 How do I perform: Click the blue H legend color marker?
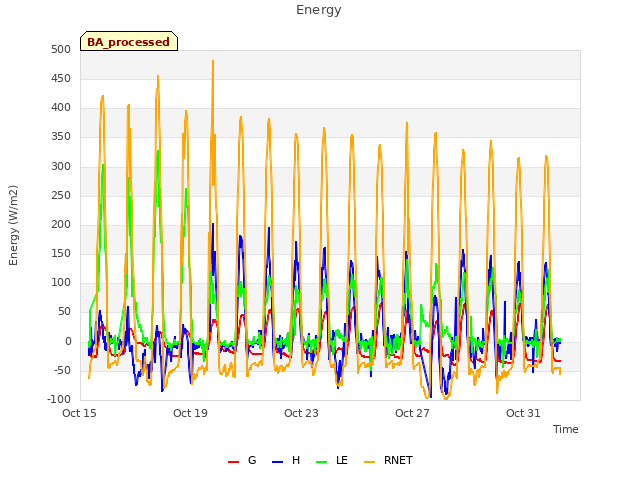[277, 462]
